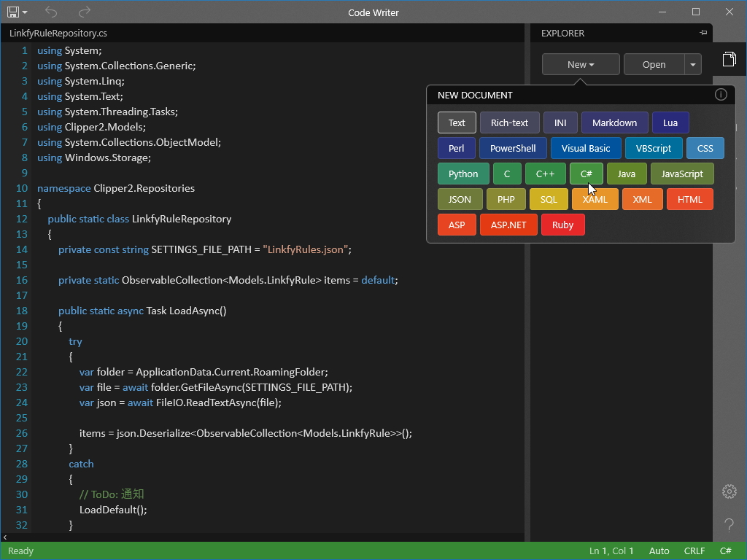Click the undo arrow

[51, 12]
